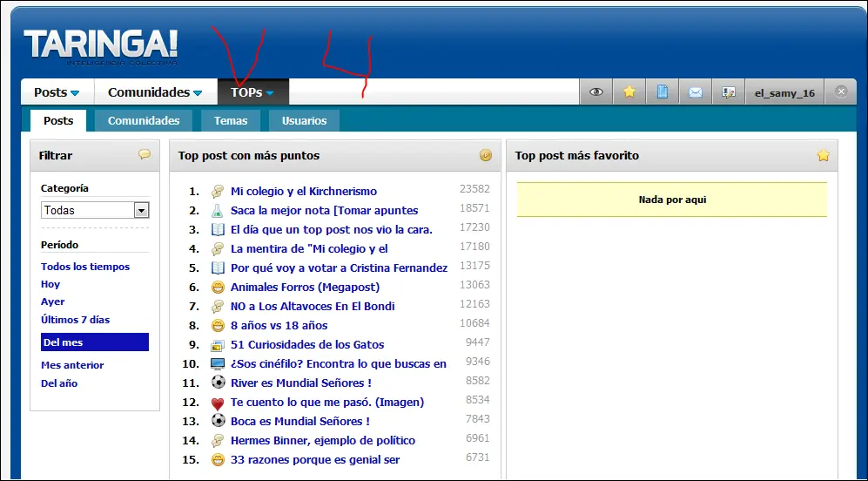Click the eye monitor icon in the toolbar

(596, 92)
